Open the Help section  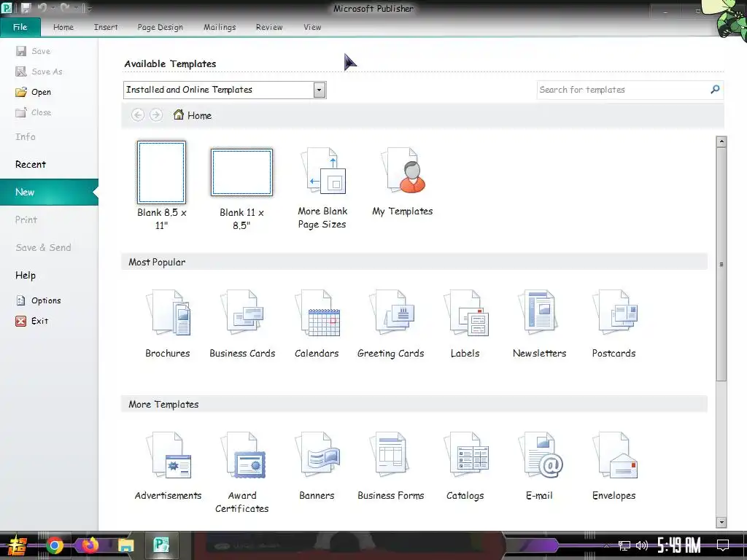(26, 275)
